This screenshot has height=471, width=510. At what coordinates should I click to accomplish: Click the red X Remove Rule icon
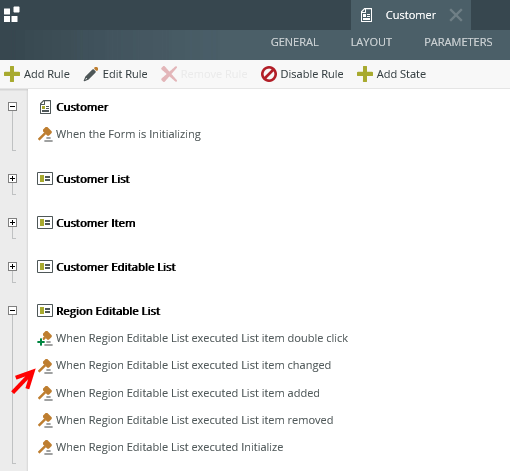(x=169, y=74)
